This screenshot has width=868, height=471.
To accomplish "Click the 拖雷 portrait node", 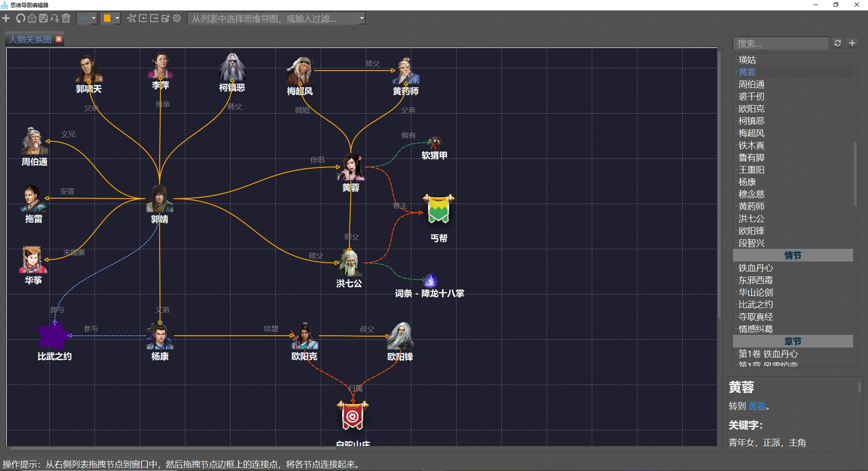I will pyautogui.click(x=33, y=198).
